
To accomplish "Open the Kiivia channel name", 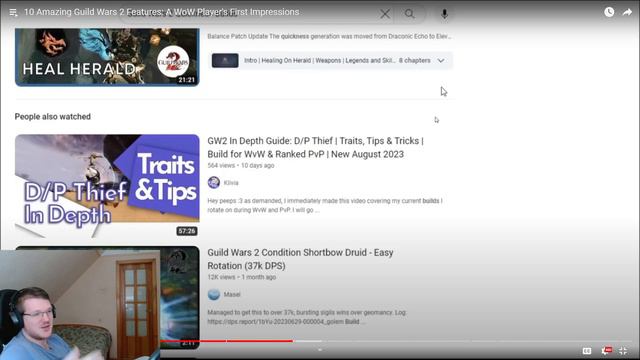I will (231, 183).
